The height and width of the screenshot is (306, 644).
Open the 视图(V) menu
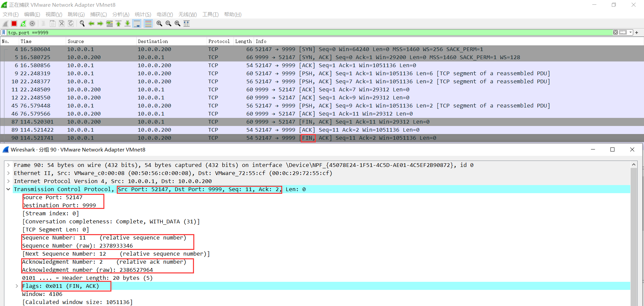[54, 14]
